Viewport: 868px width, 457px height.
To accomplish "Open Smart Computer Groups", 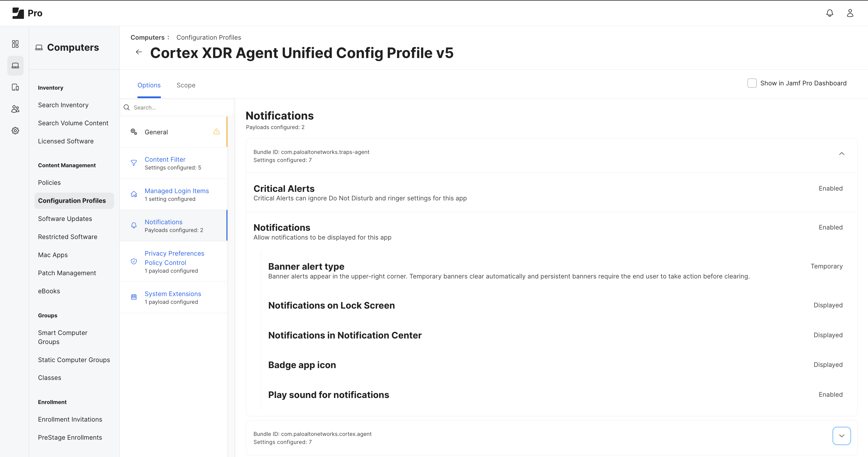I will (63, 337).
